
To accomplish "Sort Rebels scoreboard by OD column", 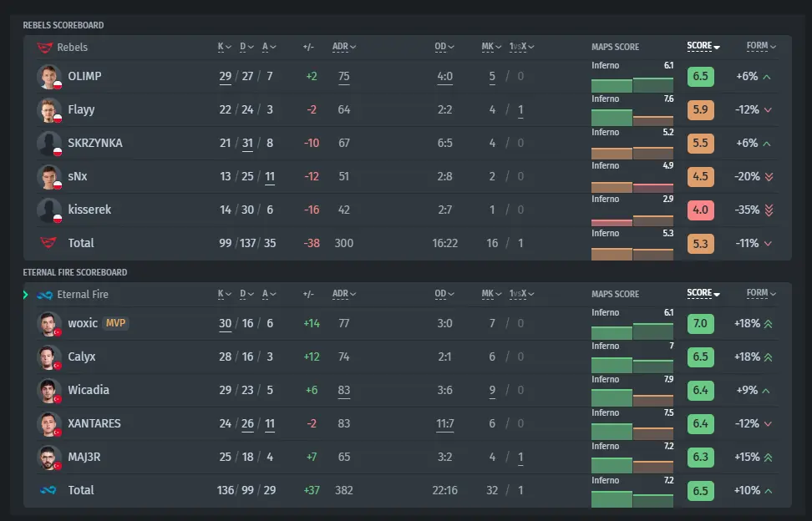I will [444, 47].
